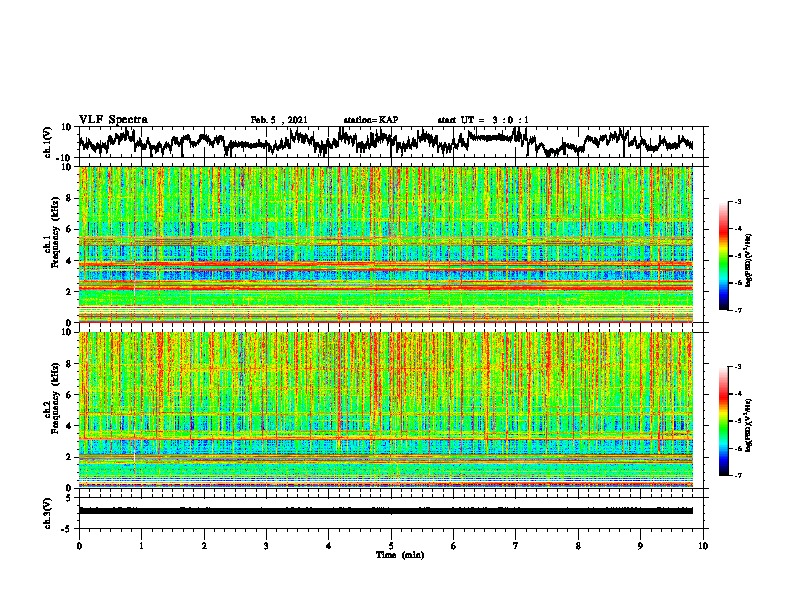
Task: Select the ch.1 "Frequency (kHz)" axis label
Action: [55, 232]
